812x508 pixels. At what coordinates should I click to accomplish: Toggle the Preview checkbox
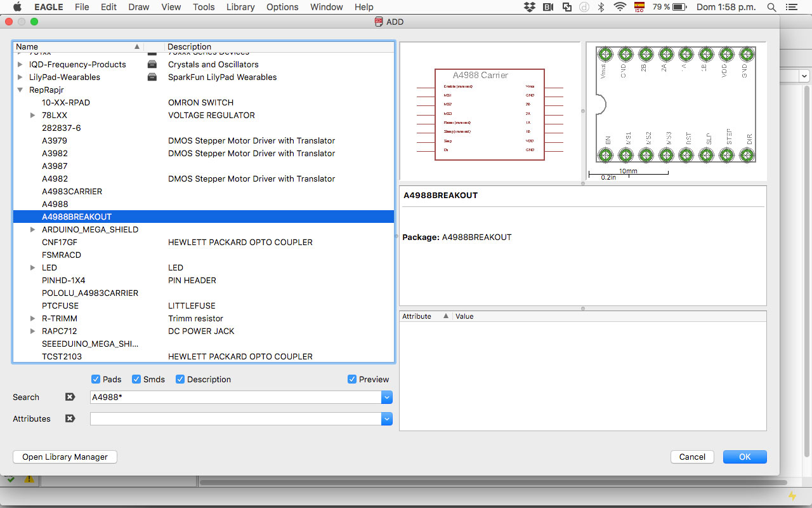coord(352,379)
